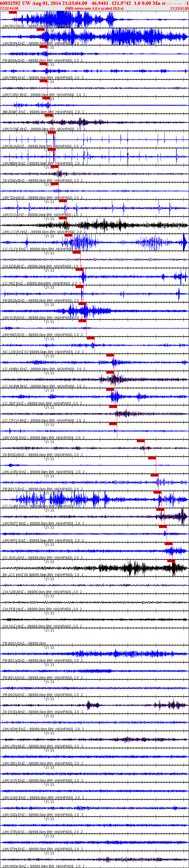189x868 pixels.
Task: Select the red pick flag on the NC.LGB trace
Action: [x=91, y=338]
